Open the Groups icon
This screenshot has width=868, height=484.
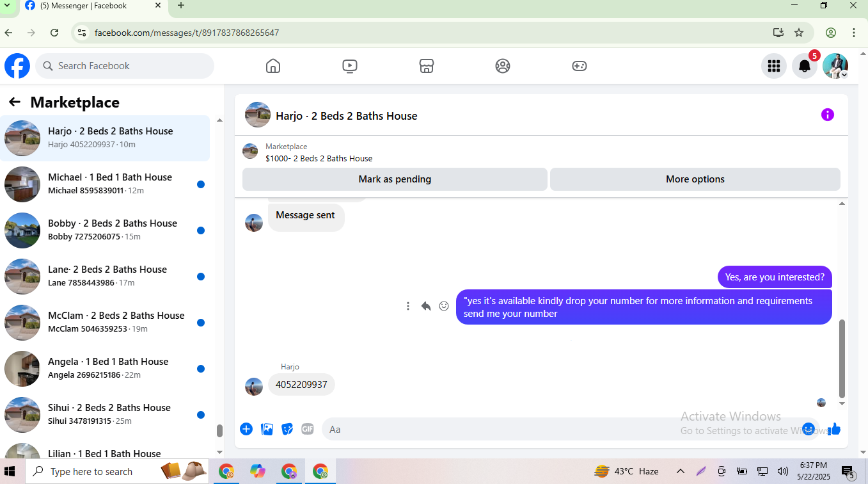(503, 66)
